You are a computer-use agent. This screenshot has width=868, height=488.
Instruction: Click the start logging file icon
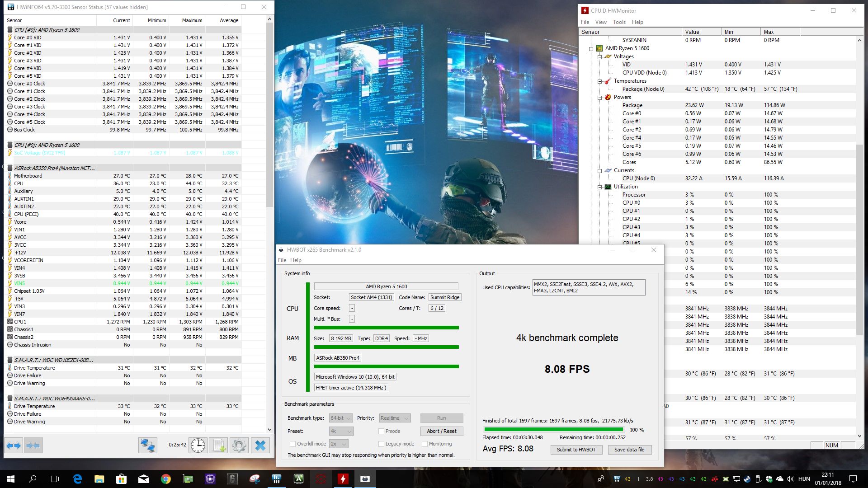pos(219,446)
